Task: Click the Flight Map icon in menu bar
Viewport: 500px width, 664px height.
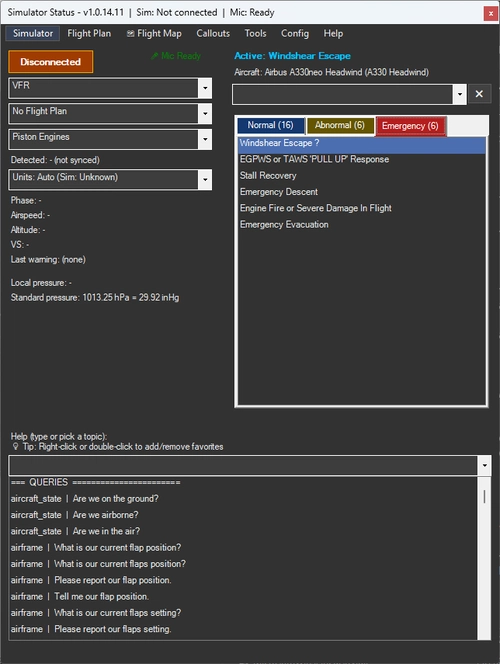Action: click(x=130, y=33)
